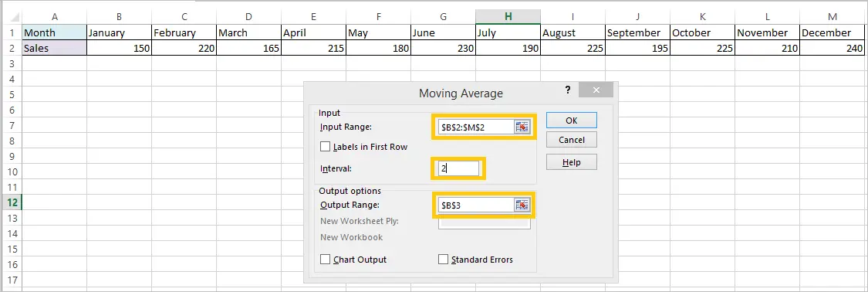Click the cell with value 195

click(637, 48)
